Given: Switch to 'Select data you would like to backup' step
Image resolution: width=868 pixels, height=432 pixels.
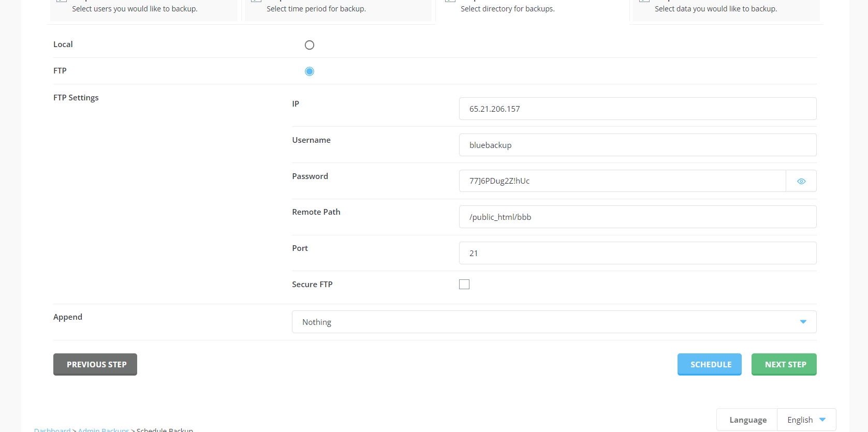Looking at the screenshot, I should tap(726, 9).
